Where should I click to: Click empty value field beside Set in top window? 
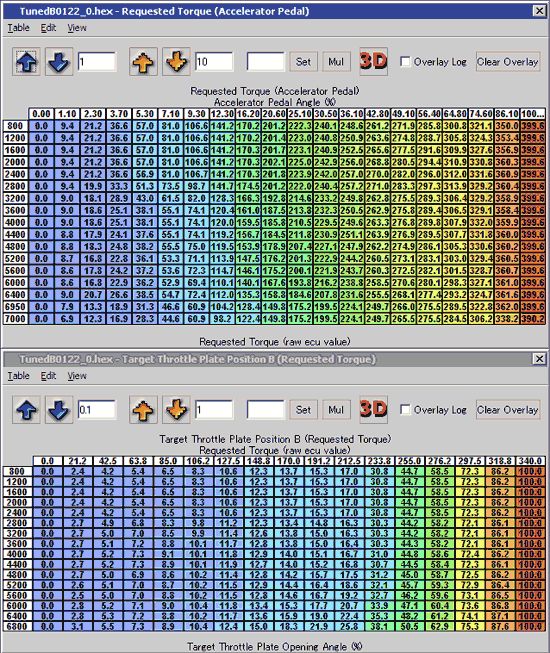coord(266,62)
